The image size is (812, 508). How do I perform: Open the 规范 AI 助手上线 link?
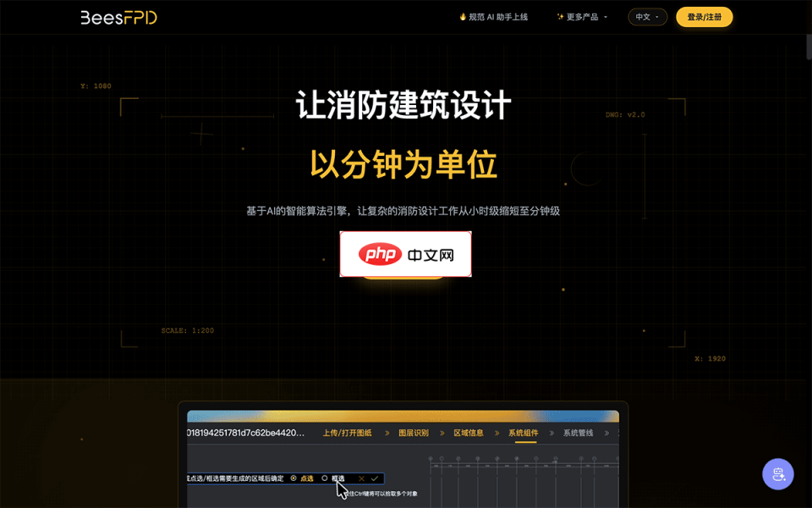pyautogui.click(x=493, y=17)
